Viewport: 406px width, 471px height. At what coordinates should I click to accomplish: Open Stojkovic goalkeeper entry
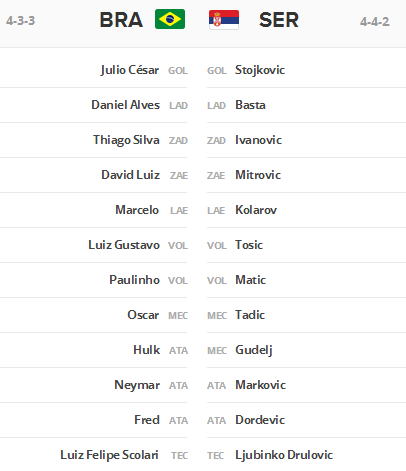point(260,70)
